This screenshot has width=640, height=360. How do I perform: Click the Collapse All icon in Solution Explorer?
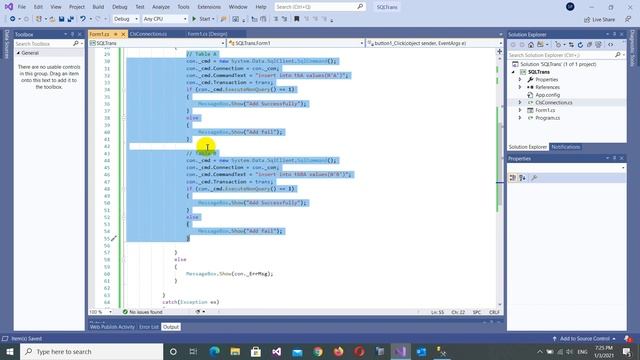tap(589, 44)
